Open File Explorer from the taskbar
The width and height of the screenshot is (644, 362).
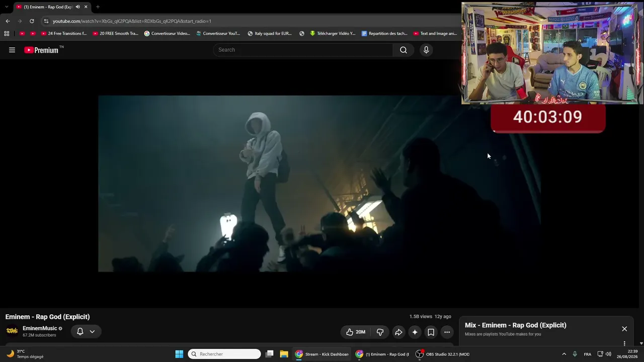(x=284, y=354)
